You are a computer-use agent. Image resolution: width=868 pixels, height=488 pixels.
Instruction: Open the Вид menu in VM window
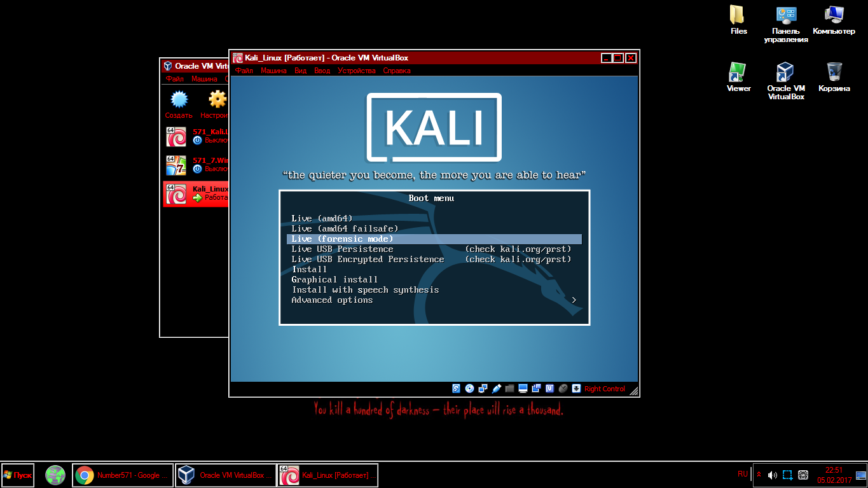point(301,71)
